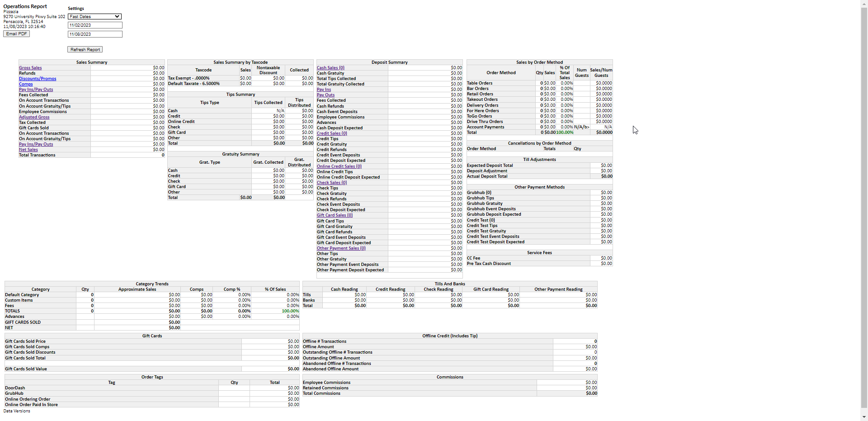Click the Pay Outs link in Deposit Summary

[x=325, y=95]
